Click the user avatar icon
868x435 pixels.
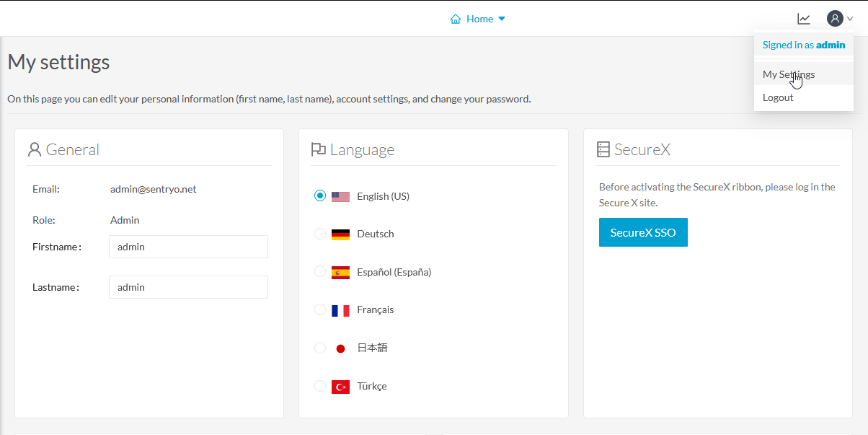coord(835,19)
